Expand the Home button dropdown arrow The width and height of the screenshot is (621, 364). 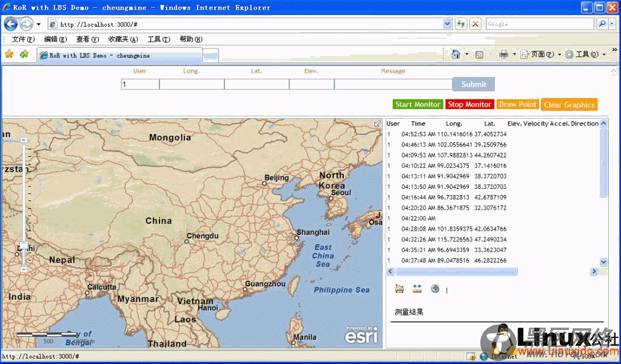click(x=467, y=54)
